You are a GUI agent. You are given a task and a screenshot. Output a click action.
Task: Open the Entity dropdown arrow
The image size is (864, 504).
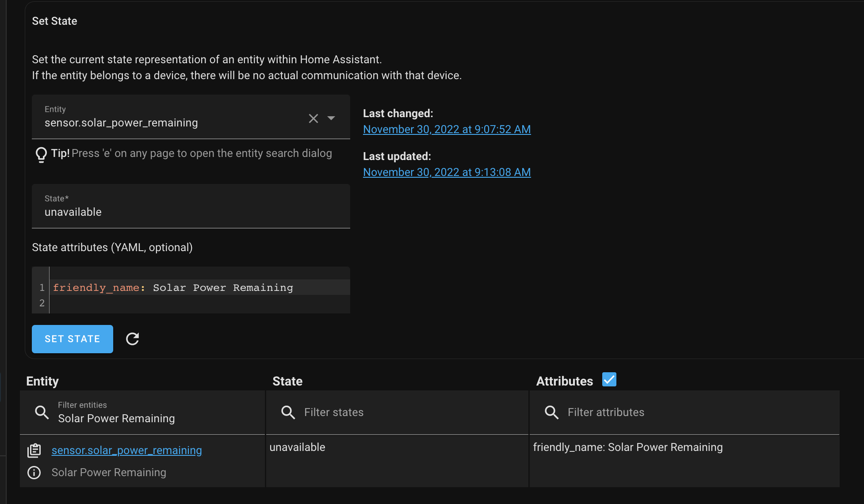pos(331,118)
